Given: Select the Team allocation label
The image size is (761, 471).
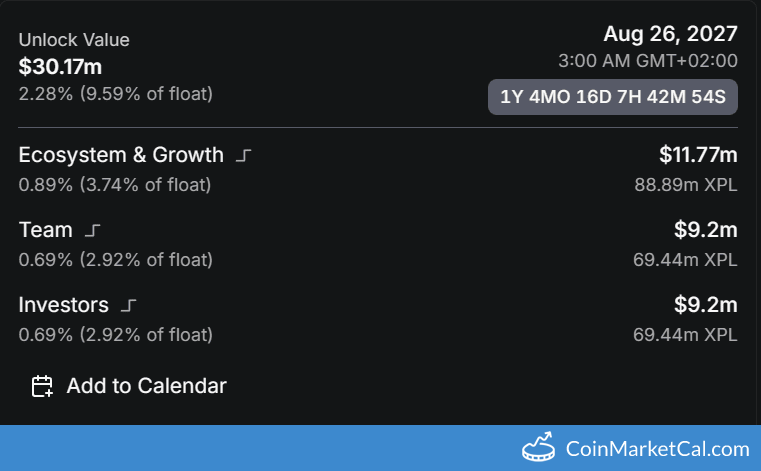Looking at the screenshot, I should (46, 230).
